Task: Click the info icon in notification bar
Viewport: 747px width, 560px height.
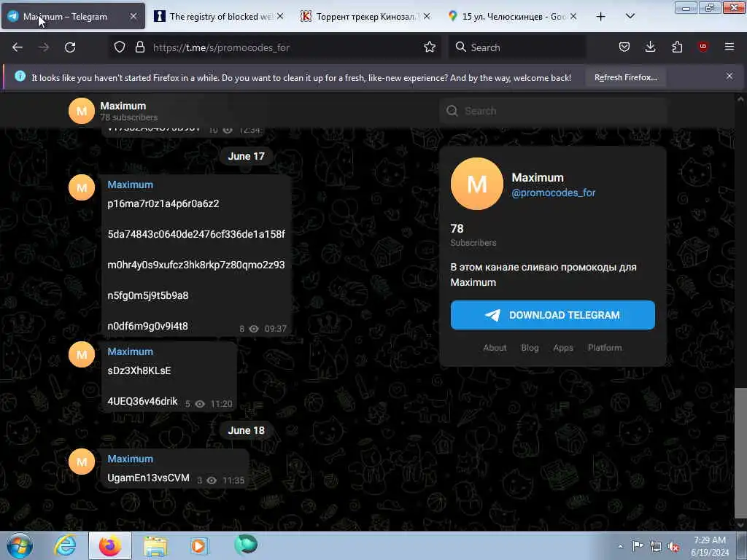Action: click(x=20, y=76)
